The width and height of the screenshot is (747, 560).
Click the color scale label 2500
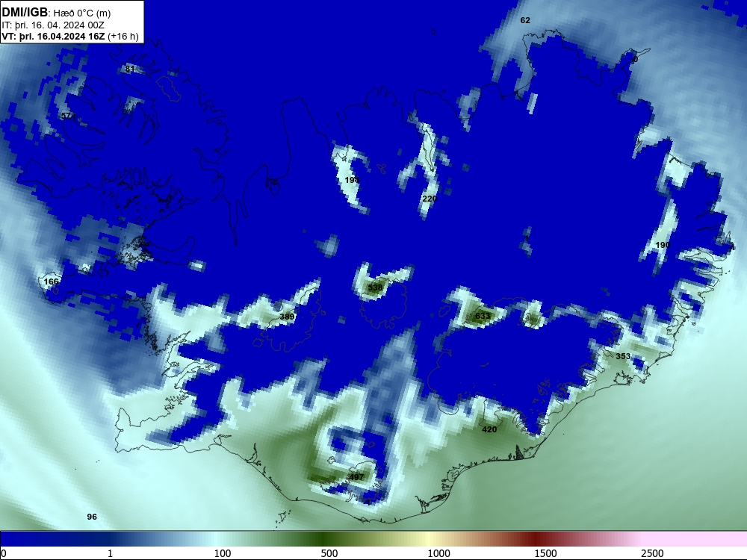coord(652,553)
